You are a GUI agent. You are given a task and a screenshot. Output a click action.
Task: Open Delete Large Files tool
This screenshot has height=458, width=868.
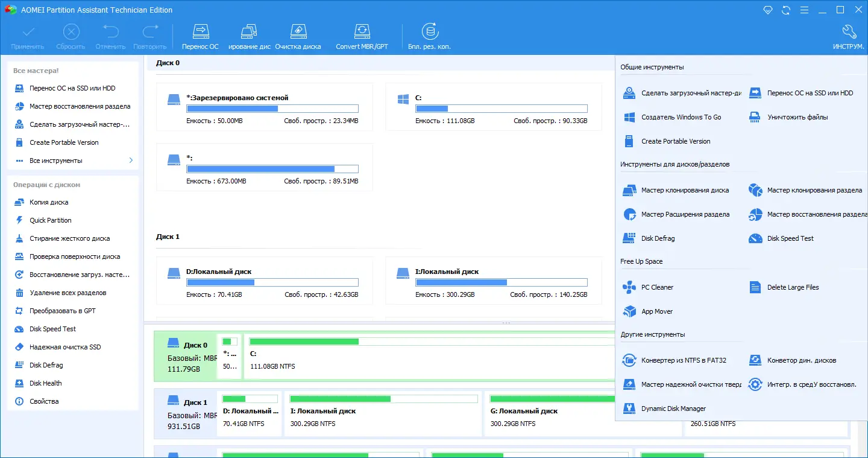(784, 287)
